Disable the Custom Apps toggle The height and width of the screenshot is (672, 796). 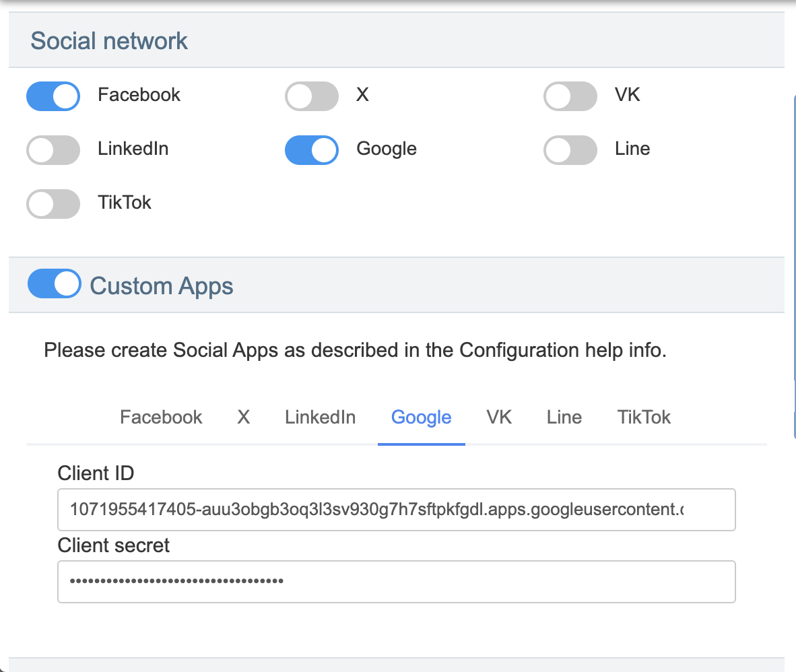(54, 283)
